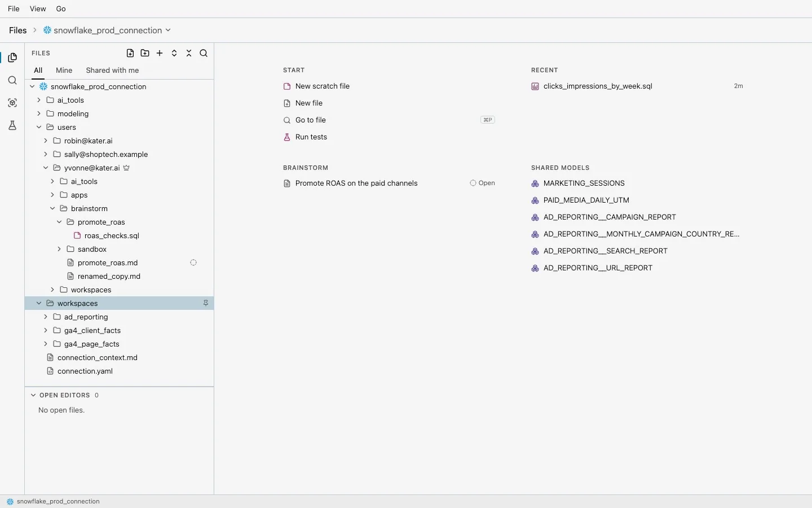Expand the sandbox folder

[59, 249]
